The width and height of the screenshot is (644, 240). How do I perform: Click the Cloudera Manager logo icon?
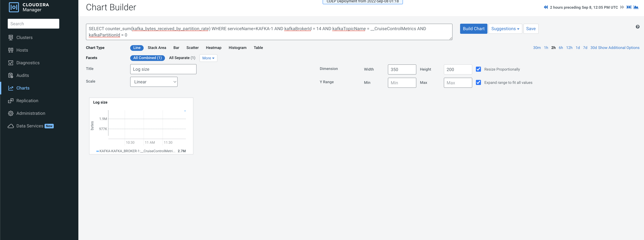point(14,7)
